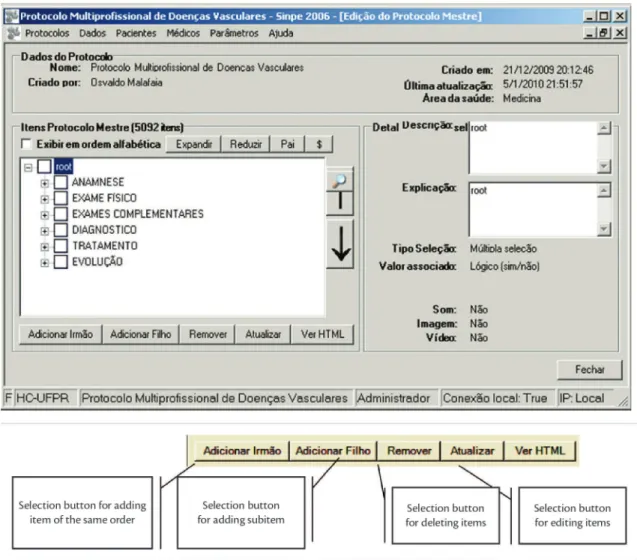
Task: Click the large down arrow button
Action: click(x=340, y=244)
